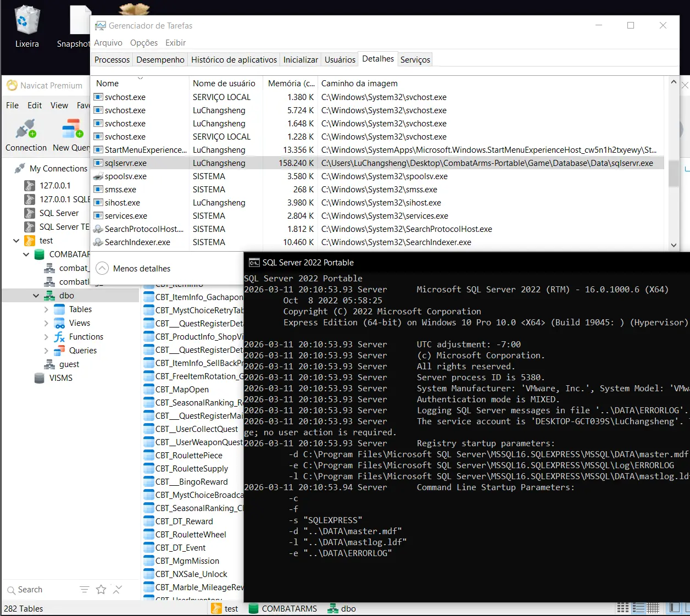This screenshot has width=690, height=616.
Task: Expand the Views node chevron
Action: (x=46, y=323)
